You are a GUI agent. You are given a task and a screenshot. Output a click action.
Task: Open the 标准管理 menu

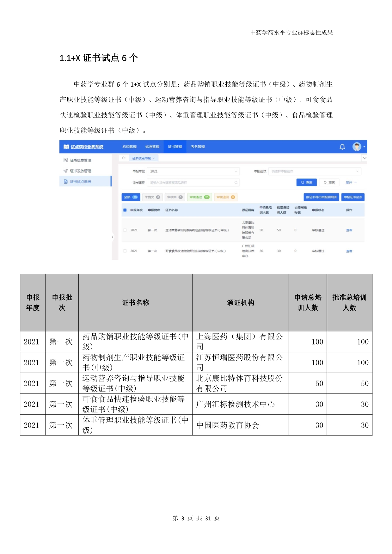pos(152,147)
